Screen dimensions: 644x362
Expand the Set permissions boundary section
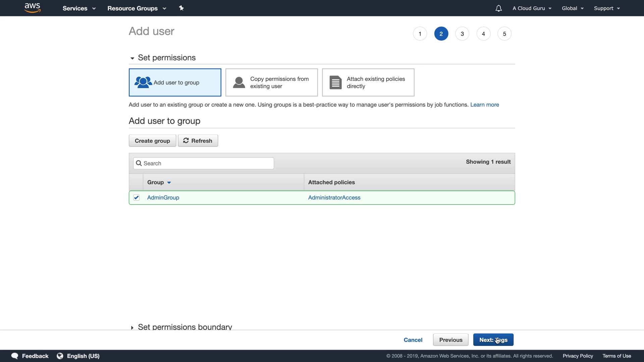point(132,327)
